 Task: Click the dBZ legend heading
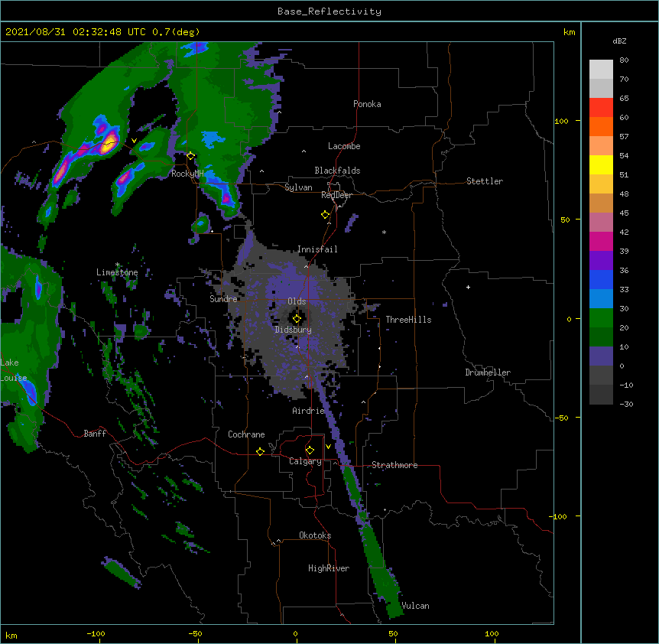tap(619, 41)
